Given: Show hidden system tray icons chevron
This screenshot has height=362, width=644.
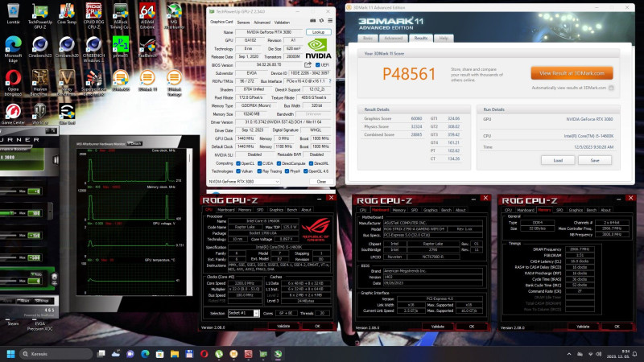Looking at the screenshot, I should [569, 354].
